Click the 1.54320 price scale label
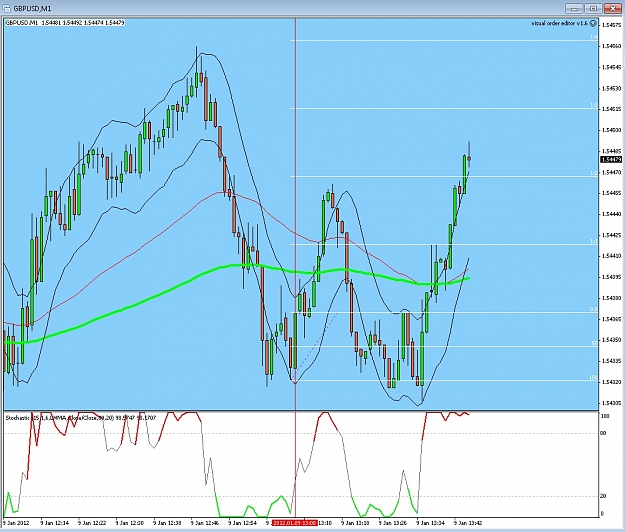This screenshot has height=532, width=625. coord(612,382)
